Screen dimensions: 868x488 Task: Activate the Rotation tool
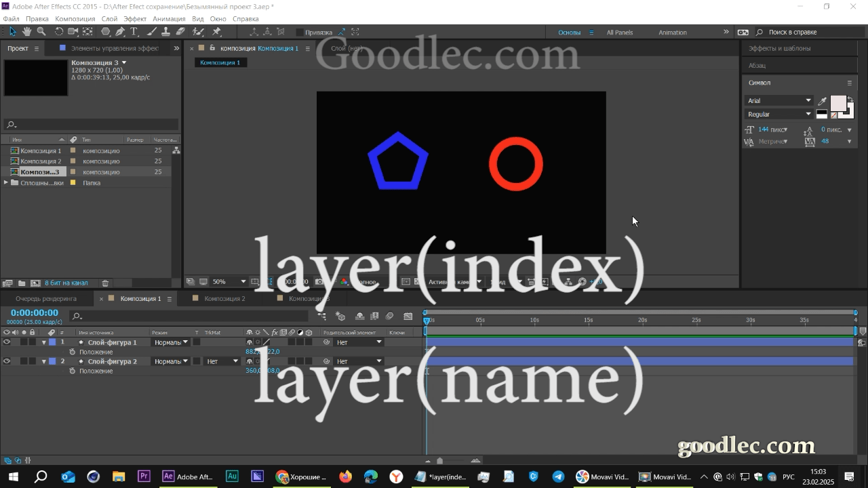pyautogui.click(x=58, y=31)
